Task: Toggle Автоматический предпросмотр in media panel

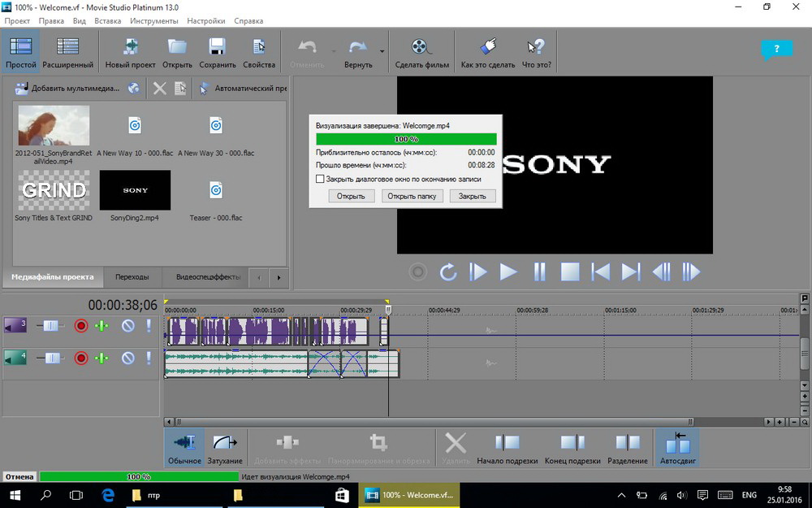Action: click(x=244, y=88)
